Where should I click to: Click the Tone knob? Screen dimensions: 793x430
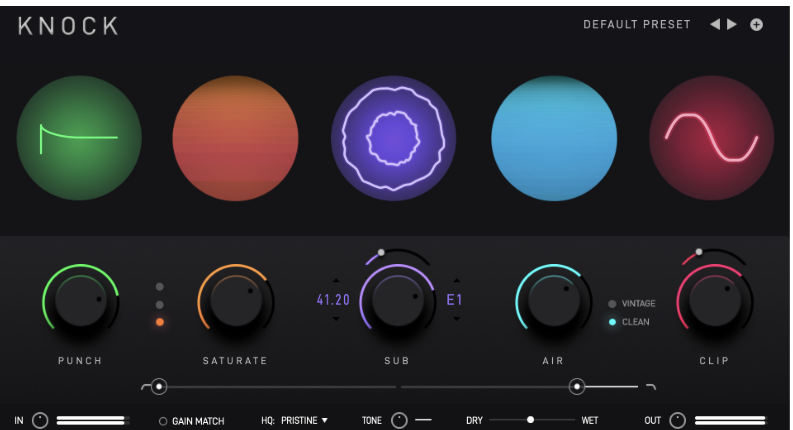(x=399, y=420)
